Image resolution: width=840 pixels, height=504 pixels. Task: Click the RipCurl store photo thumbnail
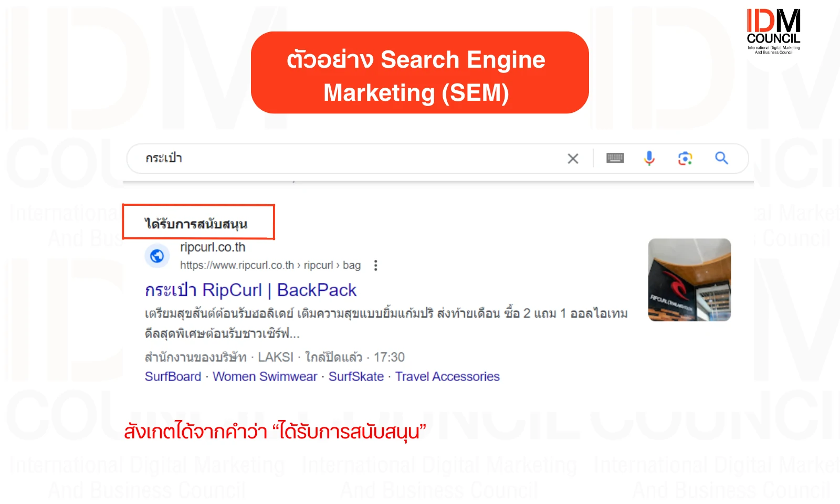click(689, 280)
